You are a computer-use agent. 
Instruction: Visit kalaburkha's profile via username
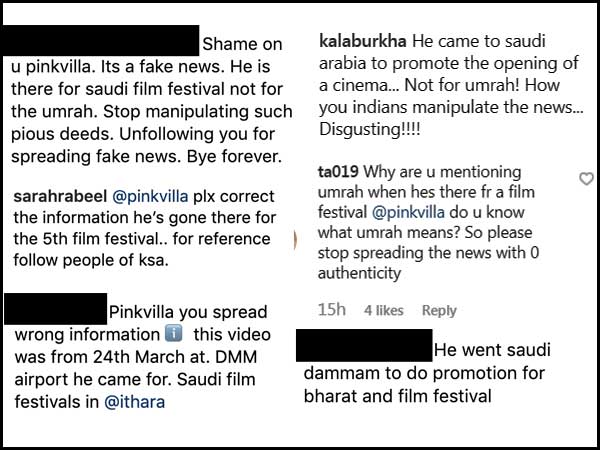pos(363,41)
